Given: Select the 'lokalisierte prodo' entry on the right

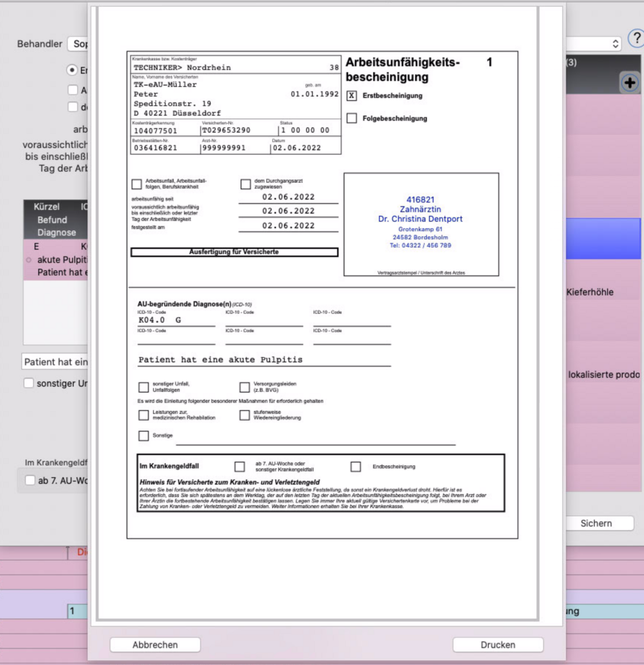Looking at the screenshot, I should 604,375.
